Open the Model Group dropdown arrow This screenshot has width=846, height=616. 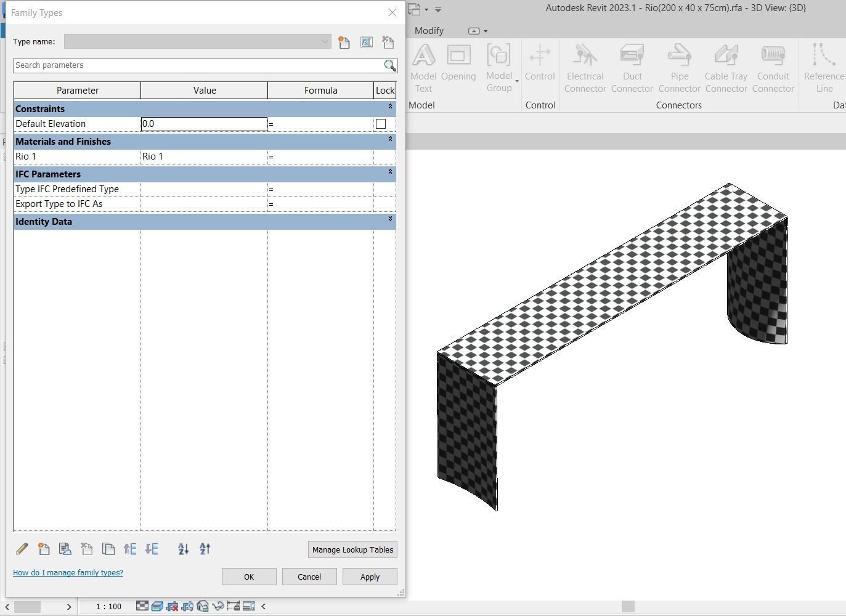517,81
